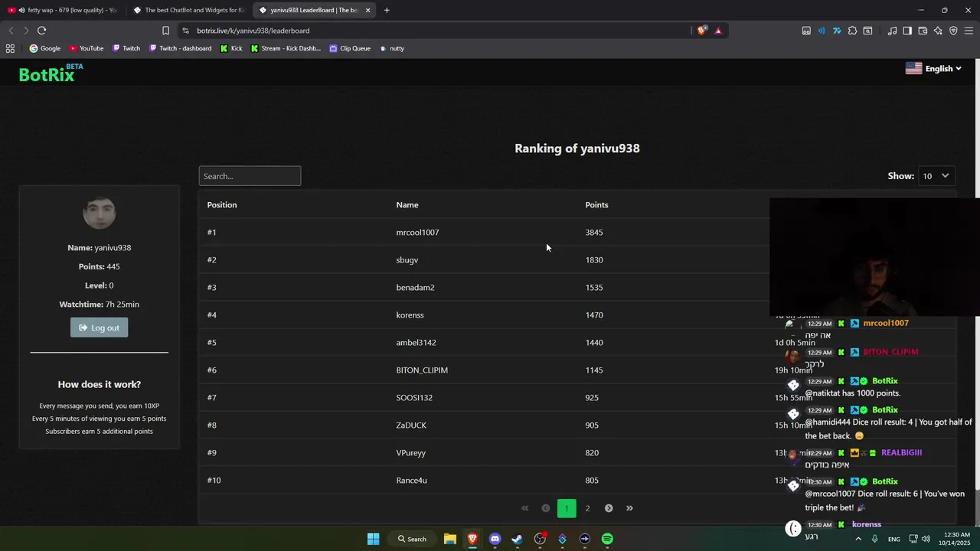The image size is (980, 551).
Task: Select player name benadam2
Action: tap(415, 288)
